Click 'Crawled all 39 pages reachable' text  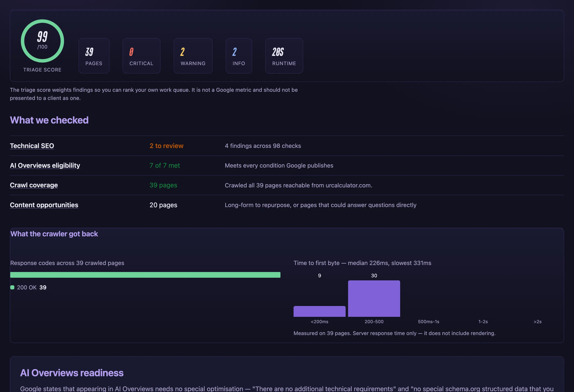(298, 185)
